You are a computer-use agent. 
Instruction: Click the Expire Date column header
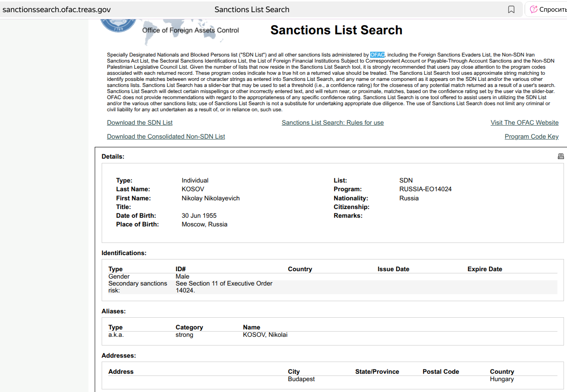484,269
